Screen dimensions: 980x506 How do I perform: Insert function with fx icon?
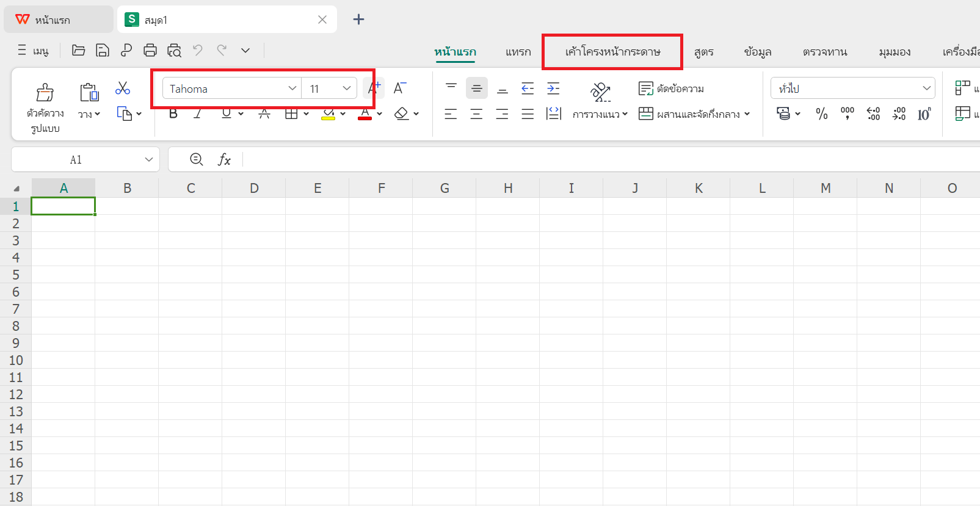tap(225, 160)
